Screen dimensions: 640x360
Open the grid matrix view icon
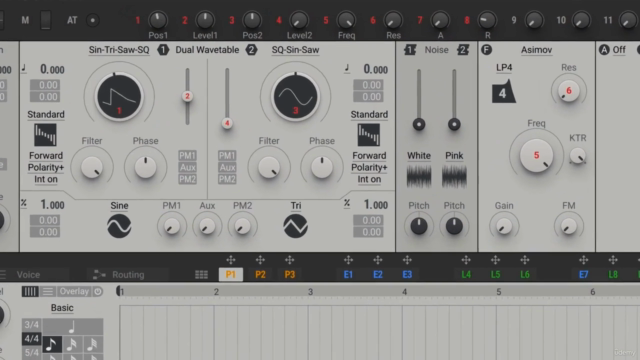[x=201, y=275]
